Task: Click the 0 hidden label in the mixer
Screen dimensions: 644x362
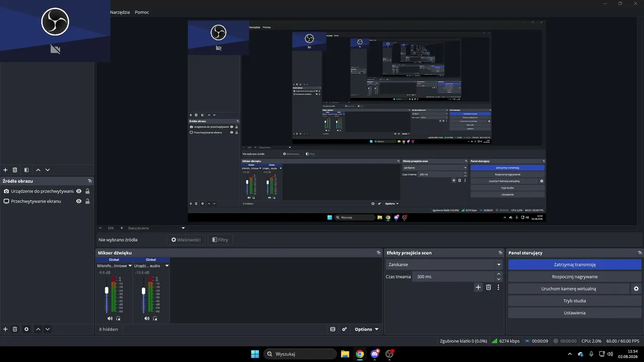Action: coord(109,329)
